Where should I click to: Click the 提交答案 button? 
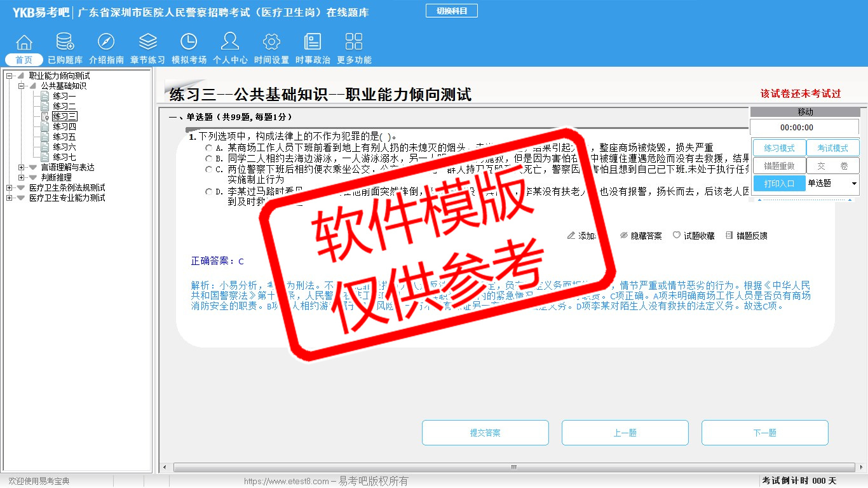tap(485, 433)
